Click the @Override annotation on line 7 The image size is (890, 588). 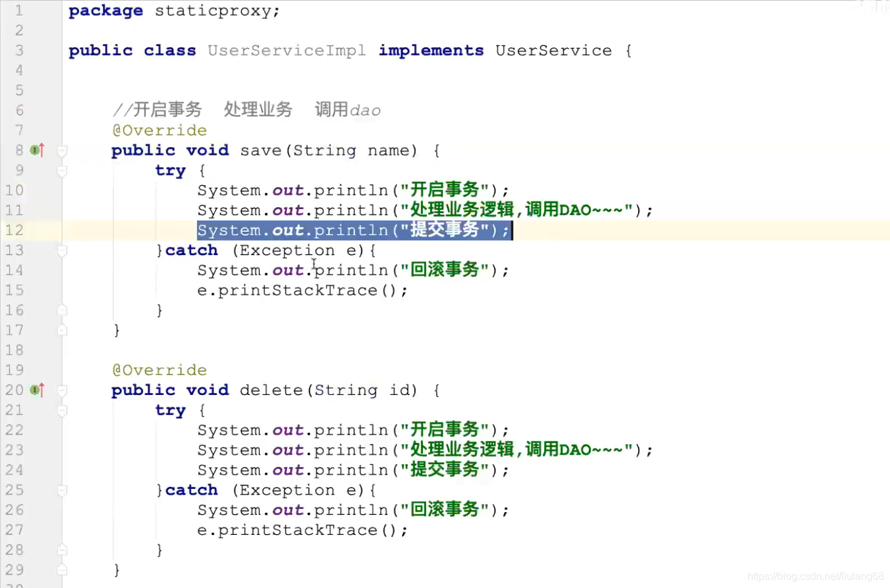(x=159, y=130)
